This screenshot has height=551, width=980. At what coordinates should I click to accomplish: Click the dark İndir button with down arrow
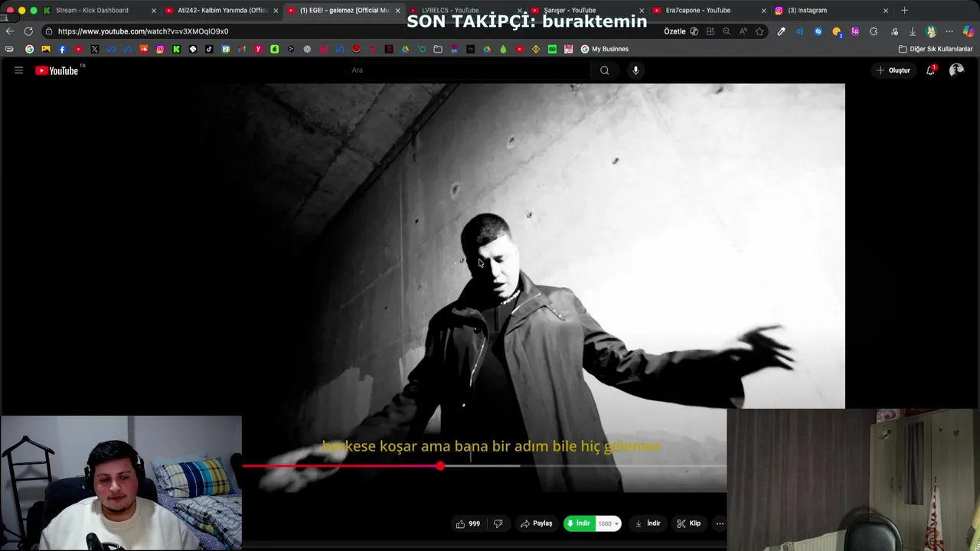pos(647,523)
